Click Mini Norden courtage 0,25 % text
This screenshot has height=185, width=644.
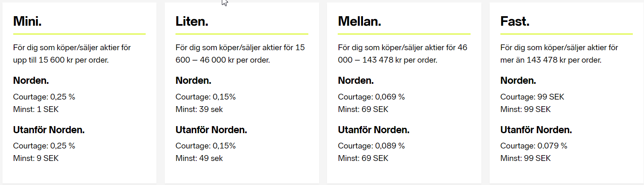(x=44, y=97)
